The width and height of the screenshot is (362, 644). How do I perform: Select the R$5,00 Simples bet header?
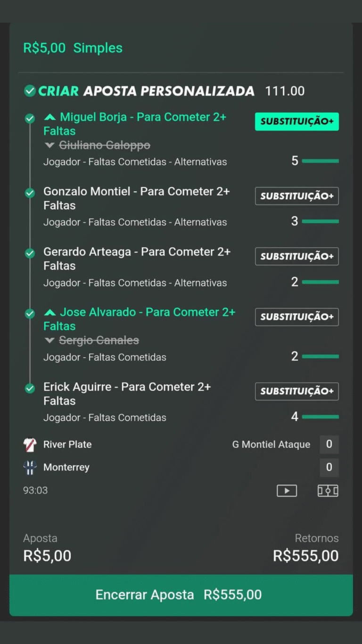pyautogui.click(x=73, y=48)
